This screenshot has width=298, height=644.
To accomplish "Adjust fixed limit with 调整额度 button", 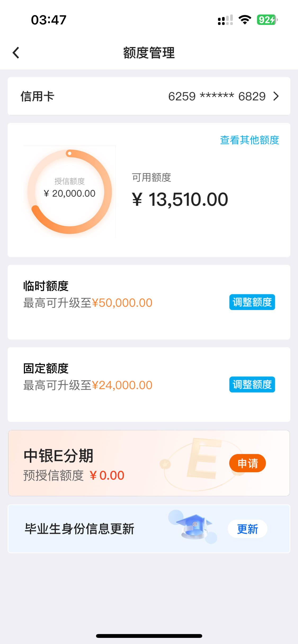I will point(252,384).
